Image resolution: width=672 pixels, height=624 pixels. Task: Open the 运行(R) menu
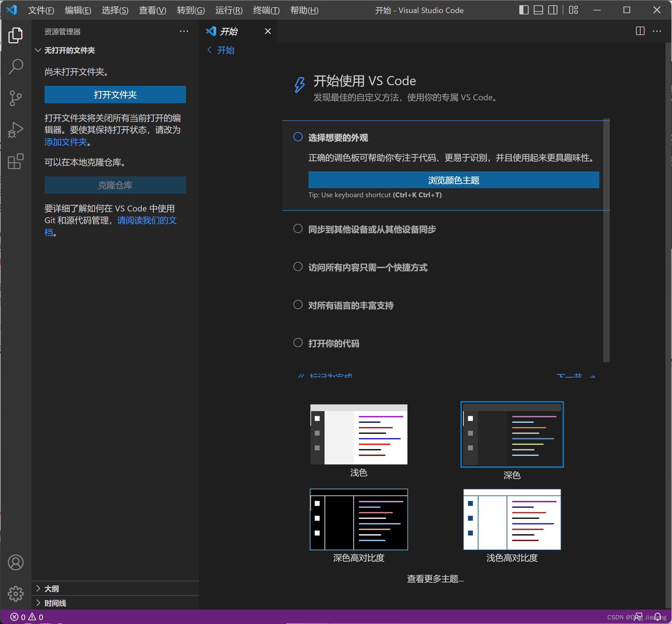(x=229, y=10)
